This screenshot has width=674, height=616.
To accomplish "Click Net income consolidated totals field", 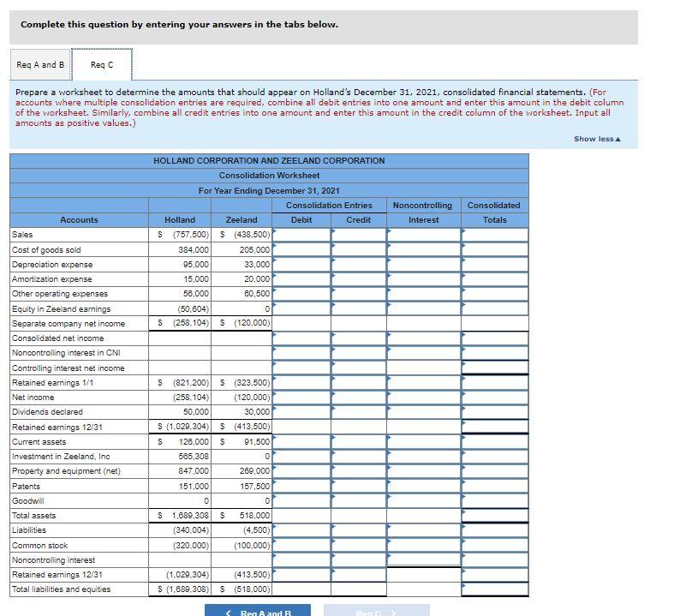I will [495, 398].
